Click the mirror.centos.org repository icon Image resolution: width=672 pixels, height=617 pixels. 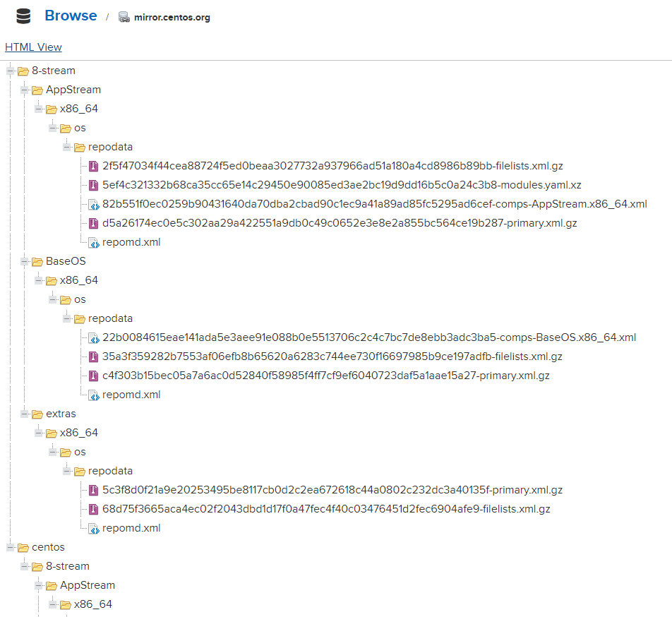(124, 17)
